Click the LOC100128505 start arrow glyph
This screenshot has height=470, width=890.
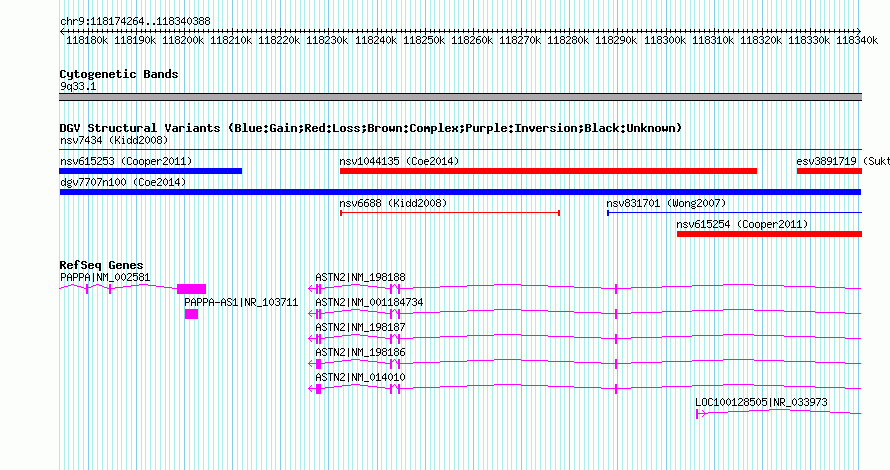click(701, 414)
